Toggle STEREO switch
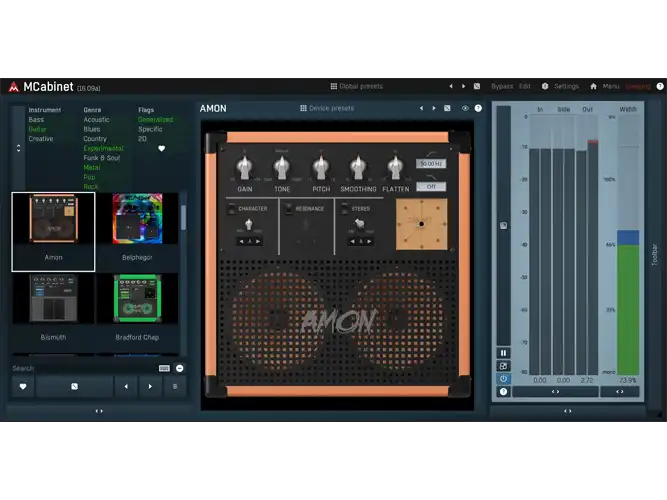Image resolution: width=667 pixels, height=500 pixels. point(345,209)
